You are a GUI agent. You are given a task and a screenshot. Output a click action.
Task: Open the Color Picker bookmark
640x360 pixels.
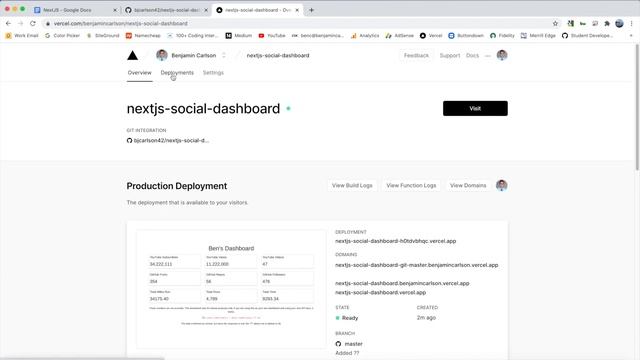(62, 36)
